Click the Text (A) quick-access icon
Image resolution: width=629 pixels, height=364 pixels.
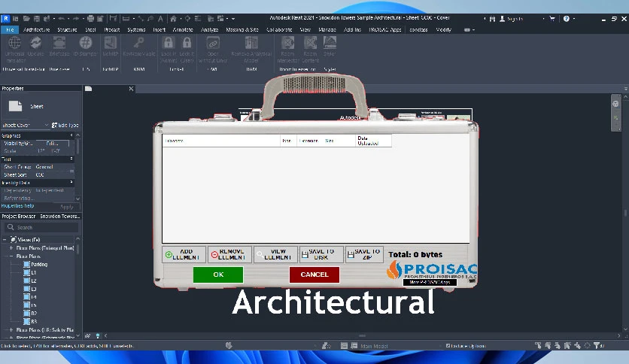click(x=160, y=19)
